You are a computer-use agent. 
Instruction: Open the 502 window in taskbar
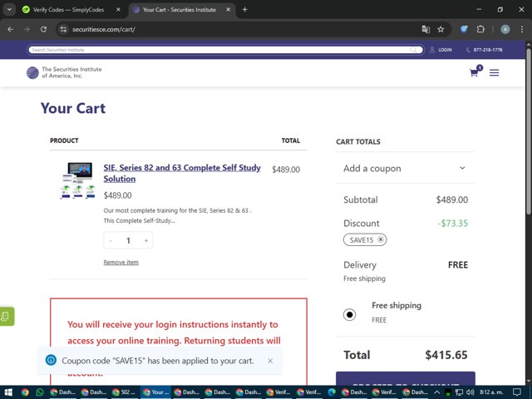pyautogui.click(x=122, y=392)
